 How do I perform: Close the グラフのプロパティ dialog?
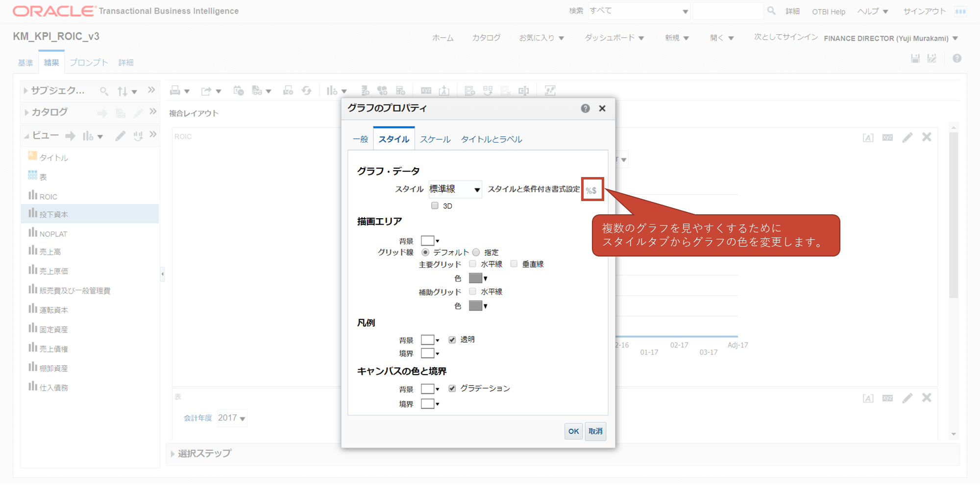pos(602,108)
